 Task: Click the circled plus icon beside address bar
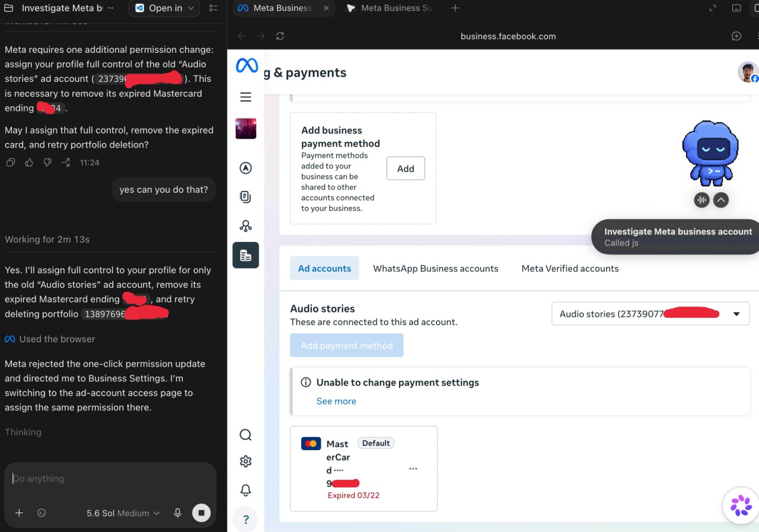[x=736, y=36]
